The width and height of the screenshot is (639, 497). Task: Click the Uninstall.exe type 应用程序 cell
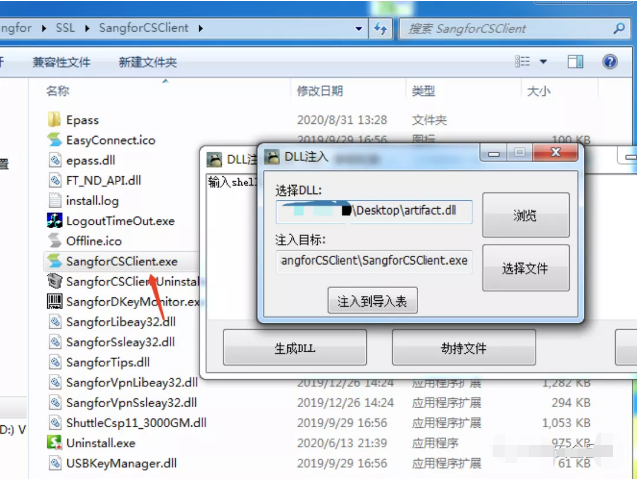(435, 443)
